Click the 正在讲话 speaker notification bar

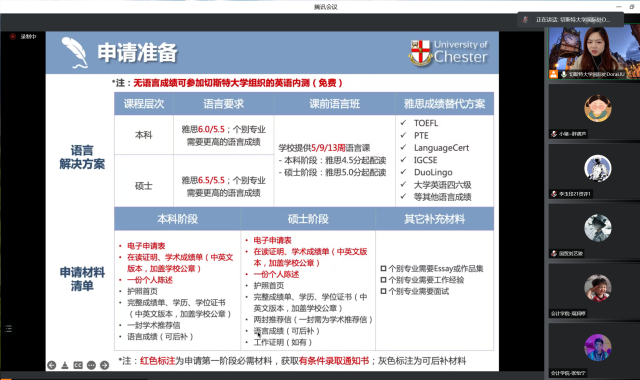click(x=571, y=20)
